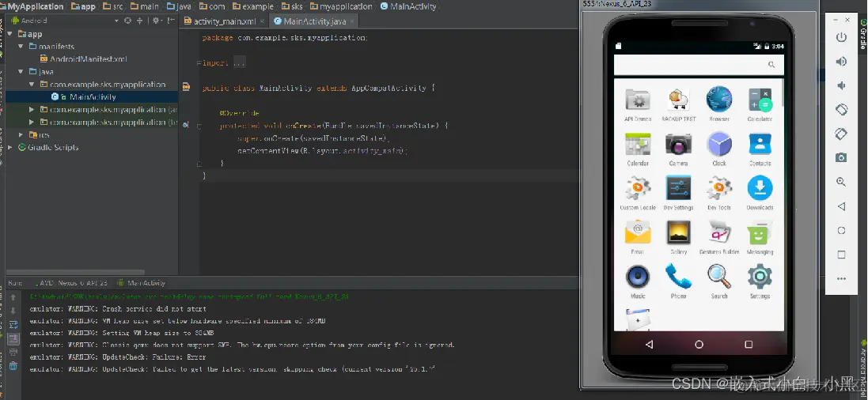
Task: Collapse the app module tree node
Action: click(x=11, y=34)
